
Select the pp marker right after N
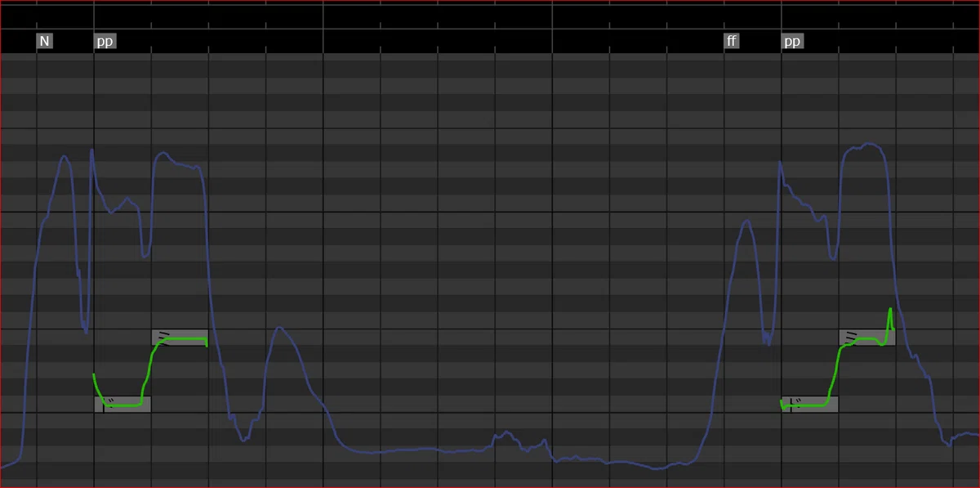tap(105, 41)
